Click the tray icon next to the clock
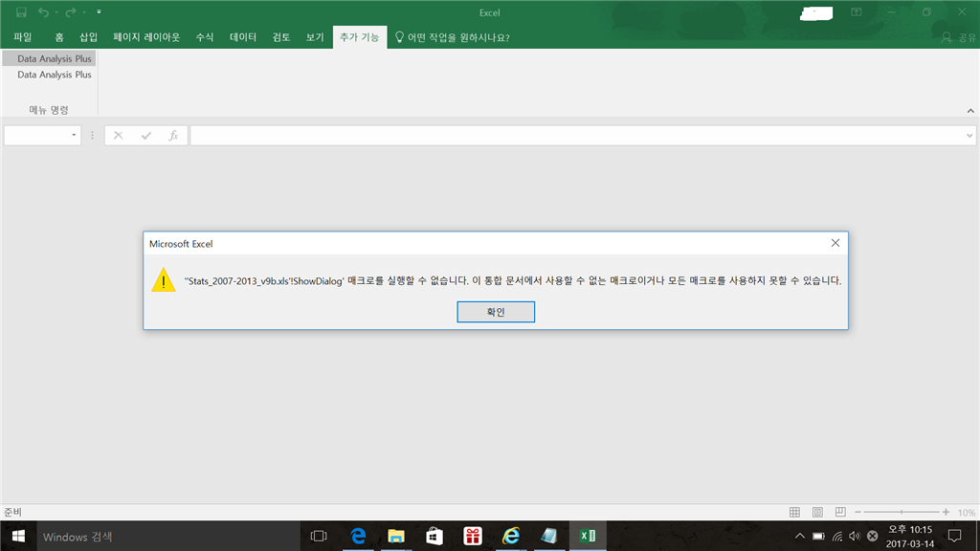Viewport: 980px width, 551px height. pyautogui.click(x=873, y=536)
